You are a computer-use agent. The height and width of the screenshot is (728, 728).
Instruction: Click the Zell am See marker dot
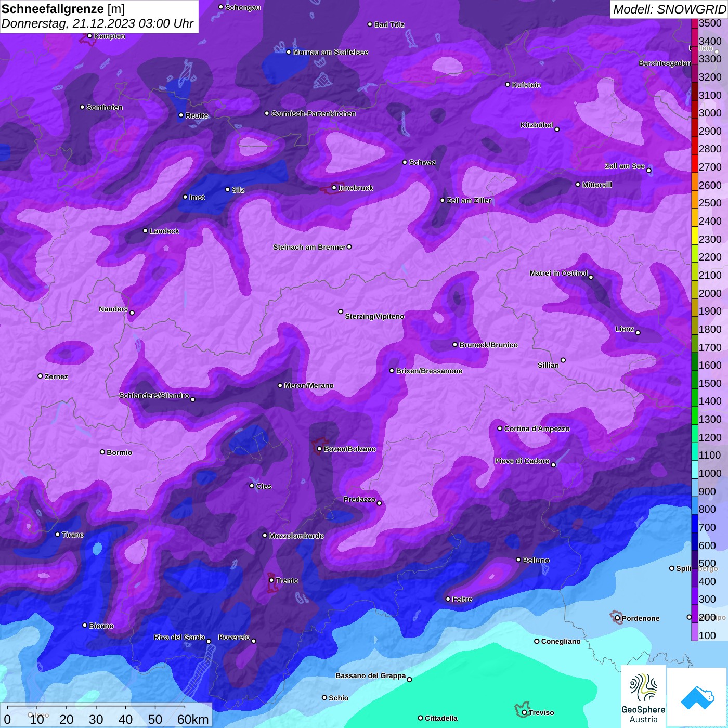648,171
